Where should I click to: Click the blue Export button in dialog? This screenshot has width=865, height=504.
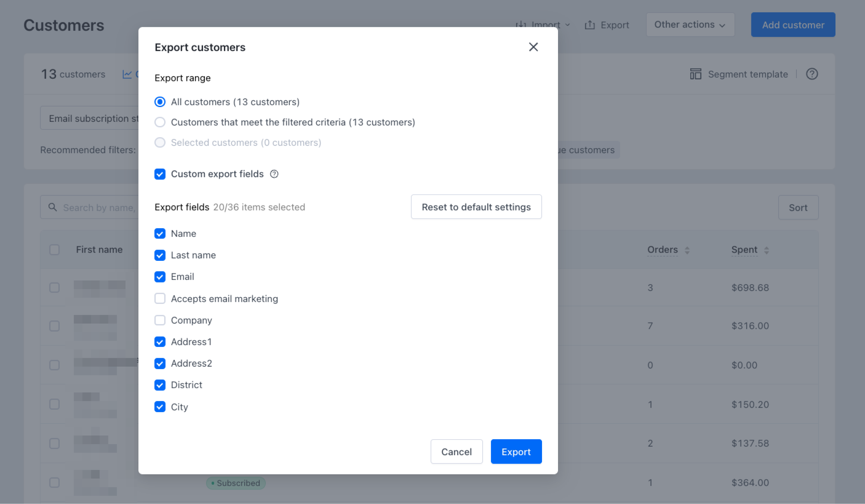[x=516, y=451]
